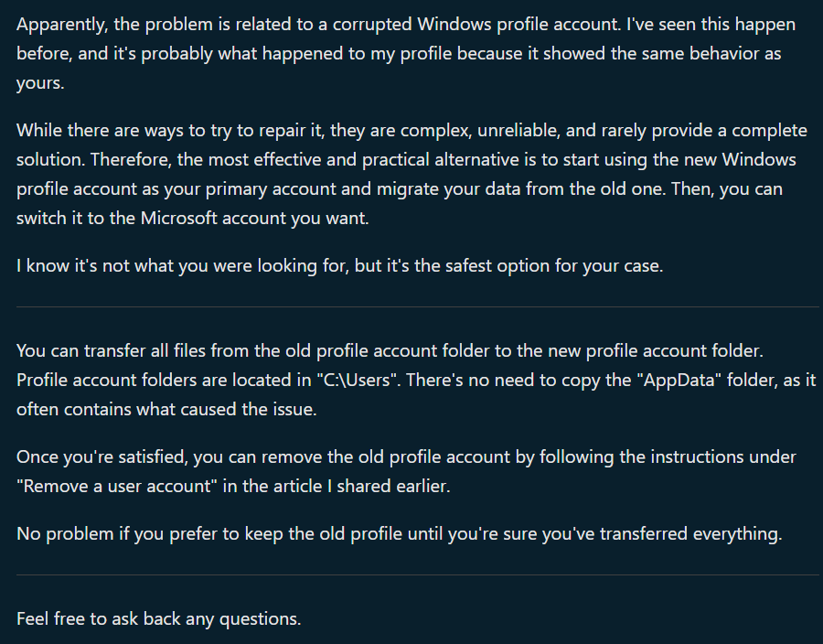
Task: Click the line "often contains what caused the issue."
Action: click(x=166, y=410)
